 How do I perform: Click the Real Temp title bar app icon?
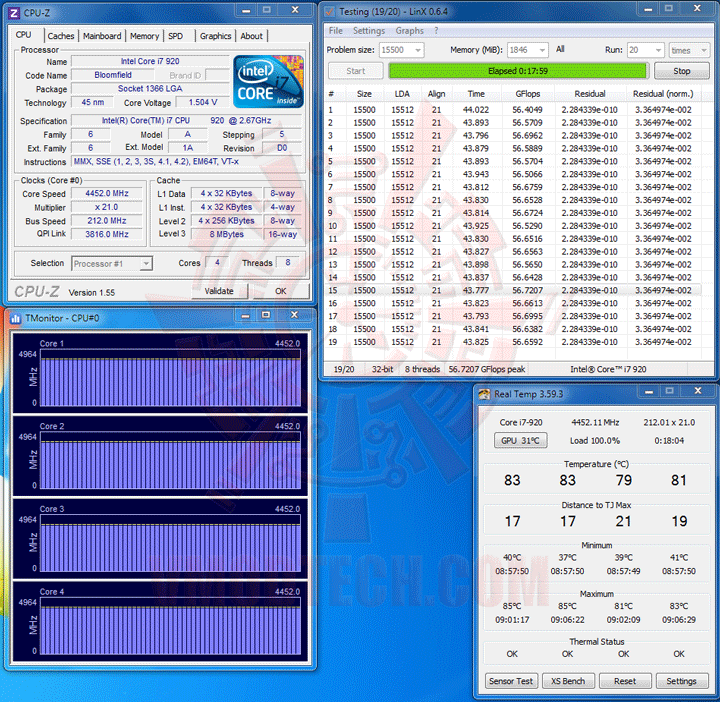click(484, 394)
